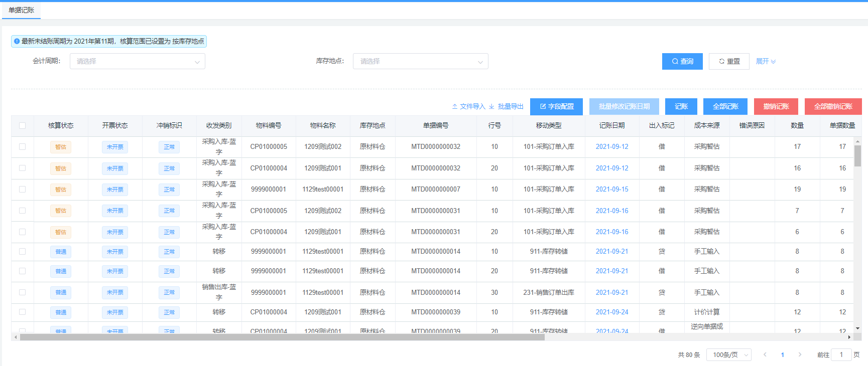This screenshot has height=366, width=868.
Task: Click the horizontal scrollbar under the table
Action: point(282,337)
